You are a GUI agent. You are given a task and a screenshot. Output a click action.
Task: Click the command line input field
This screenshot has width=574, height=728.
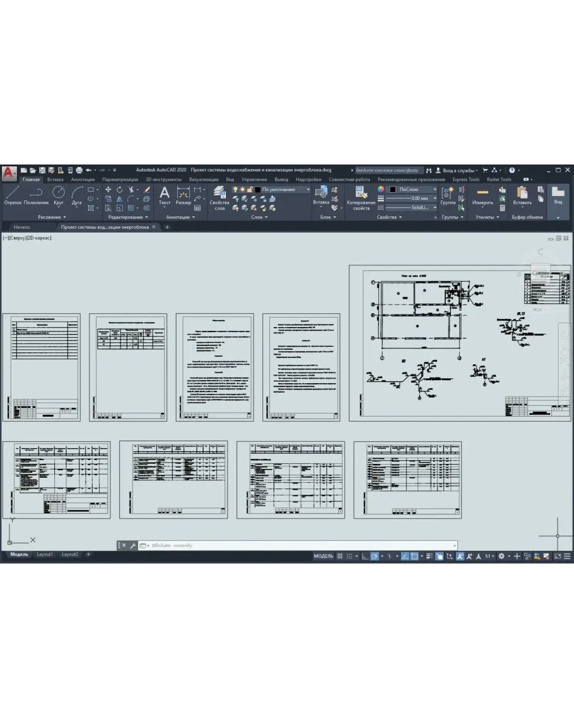296,545
